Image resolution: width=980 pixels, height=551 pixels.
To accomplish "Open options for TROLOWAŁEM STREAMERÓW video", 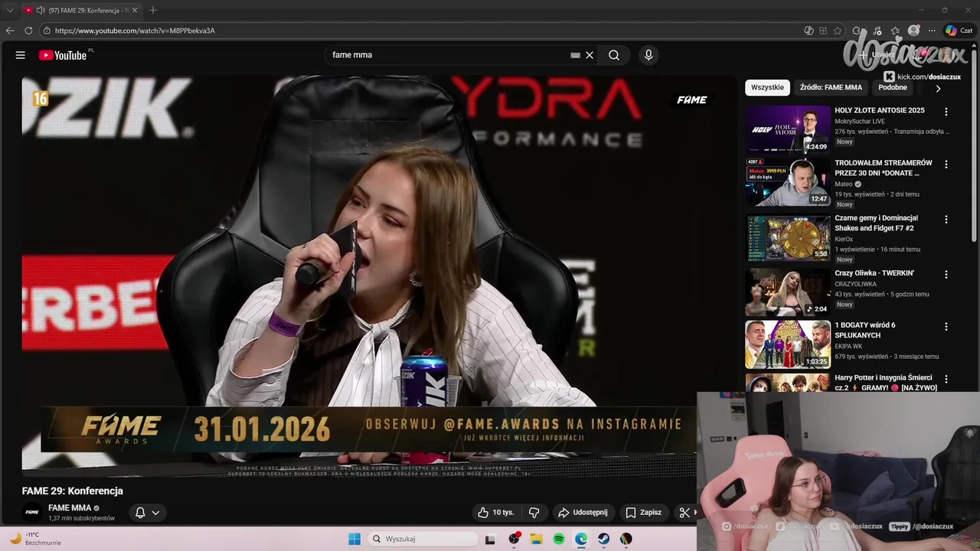I will click(946, 165).
